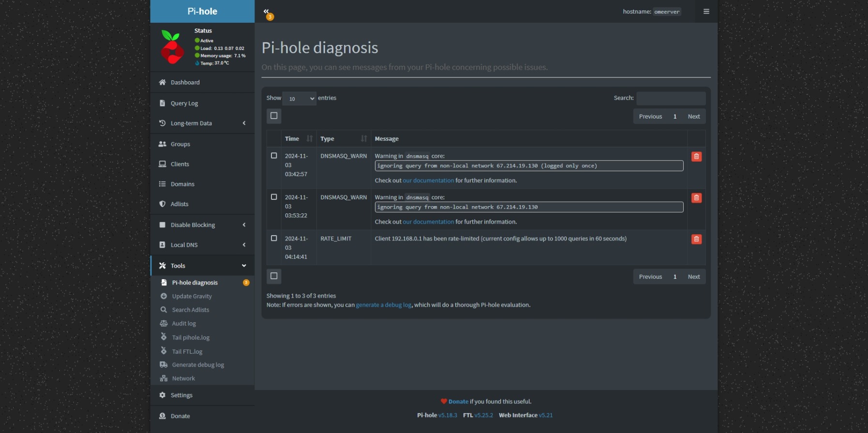The width and height of the screenshot is (868, 433).
Task: Open Dashboard menu item
Action: 202,82
